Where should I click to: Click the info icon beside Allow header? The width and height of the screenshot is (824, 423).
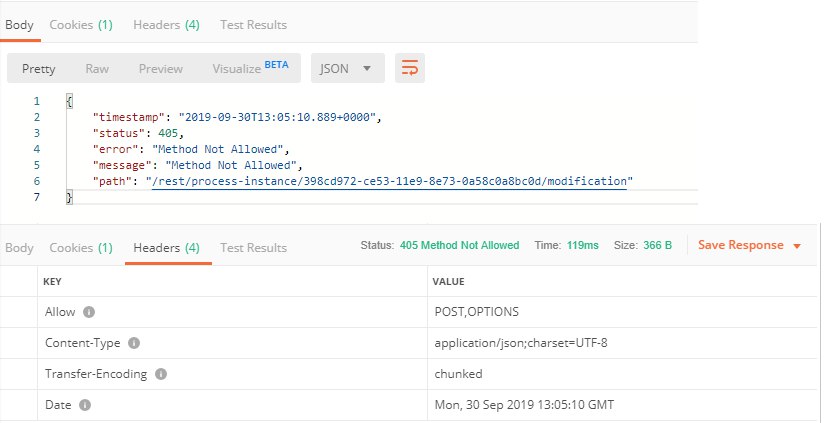pos(89,312)
